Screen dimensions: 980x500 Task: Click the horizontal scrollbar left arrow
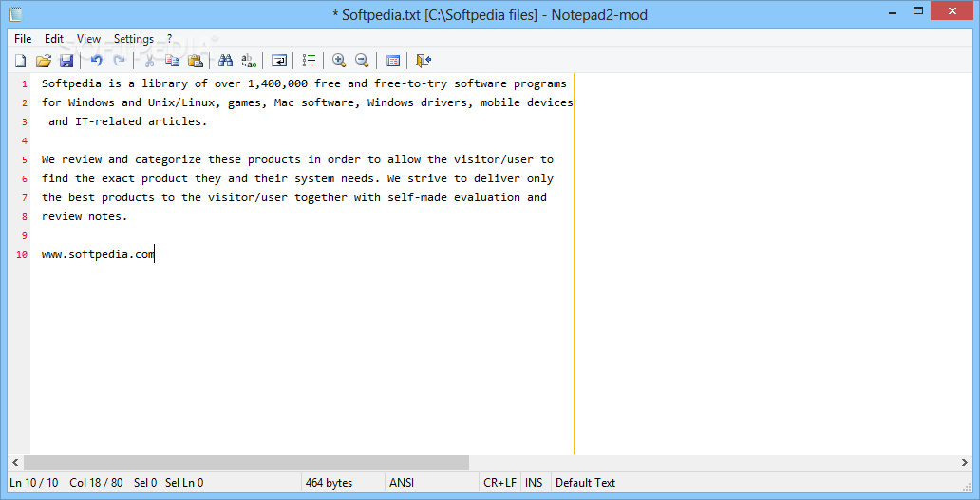[x=15, y=463]
